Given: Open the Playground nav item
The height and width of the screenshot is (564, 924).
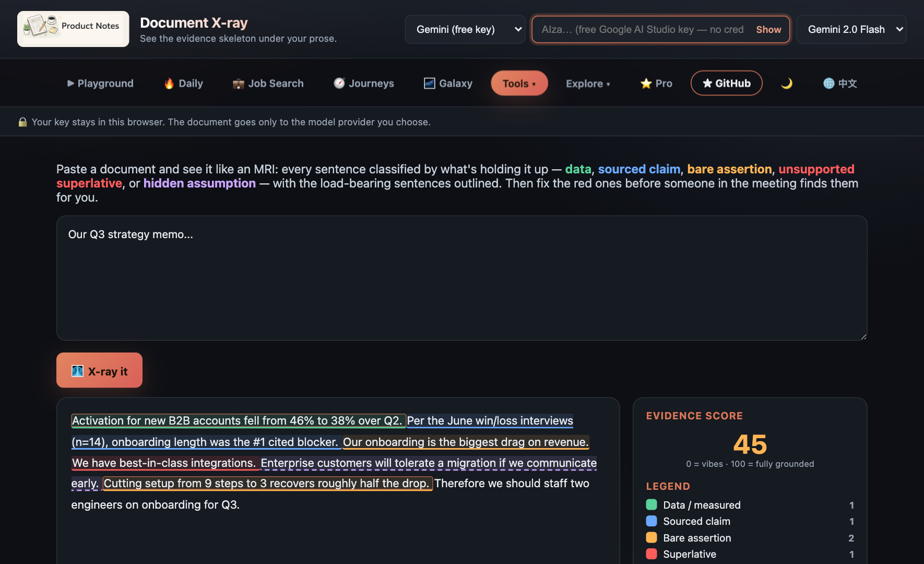Looking at the screenshot, I should (x=100, y=84).
